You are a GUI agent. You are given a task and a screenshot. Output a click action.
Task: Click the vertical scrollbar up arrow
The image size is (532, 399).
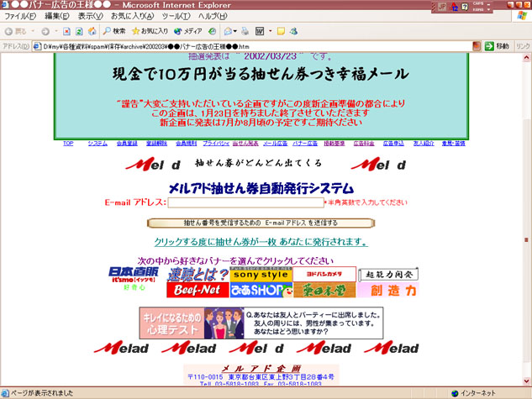(x=527, y=58)
